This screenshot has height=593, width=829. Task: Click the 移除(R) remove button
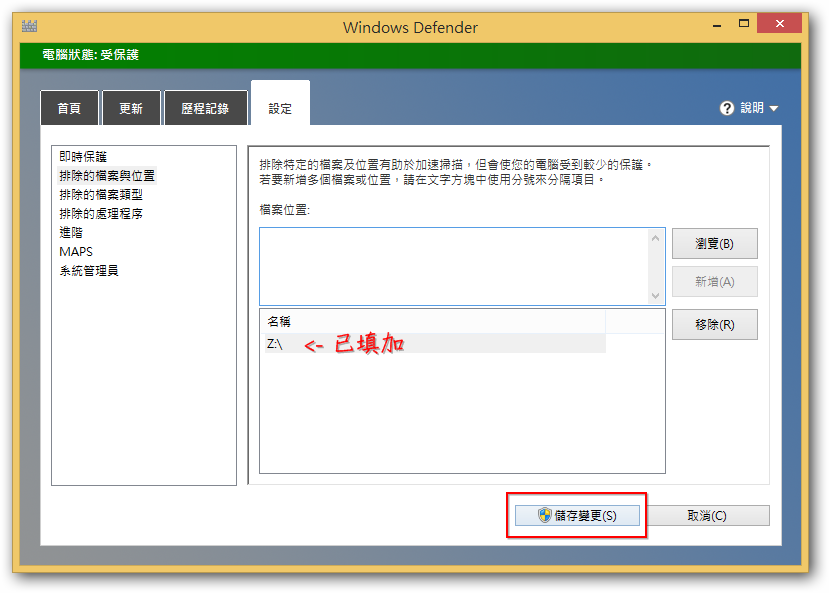[714, 324]
